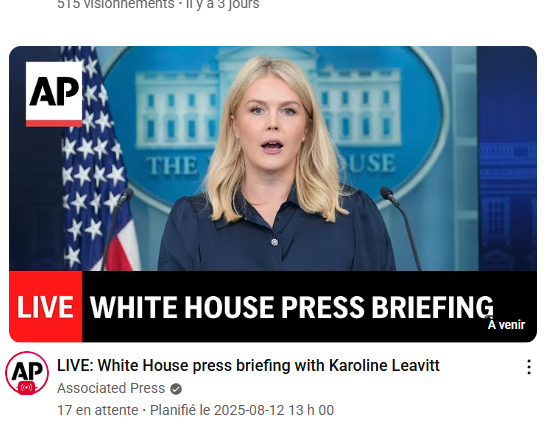Screen dimensions: 554x433
Task: Open the White House press briefing thumbnail
Action: coord(273,194)
